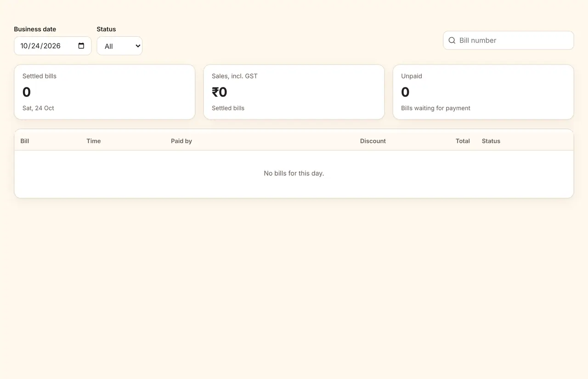
Task: Click the Discount column header
Action: (x=373, y=141)
